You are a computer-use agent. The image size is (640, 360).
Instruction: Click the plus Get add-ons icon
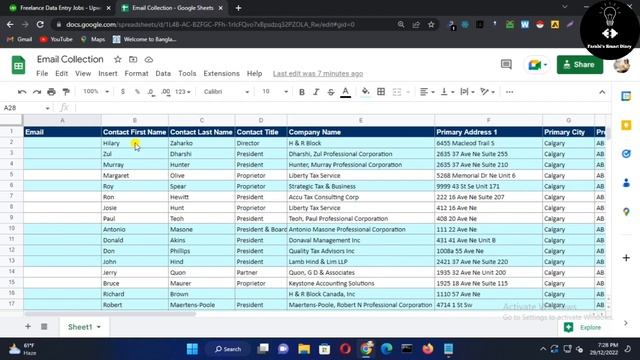(626, 258)
